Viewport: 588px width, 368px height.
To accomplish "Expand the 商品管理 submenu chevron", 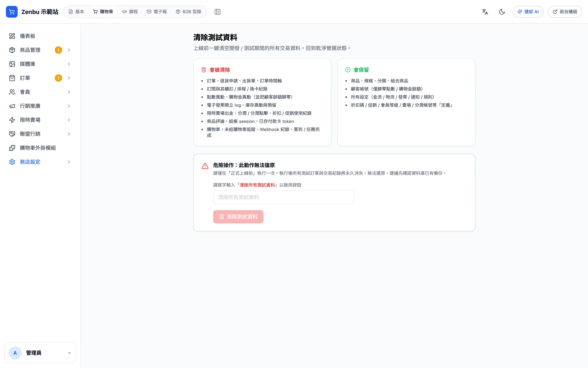I will (x=69, y=50).
